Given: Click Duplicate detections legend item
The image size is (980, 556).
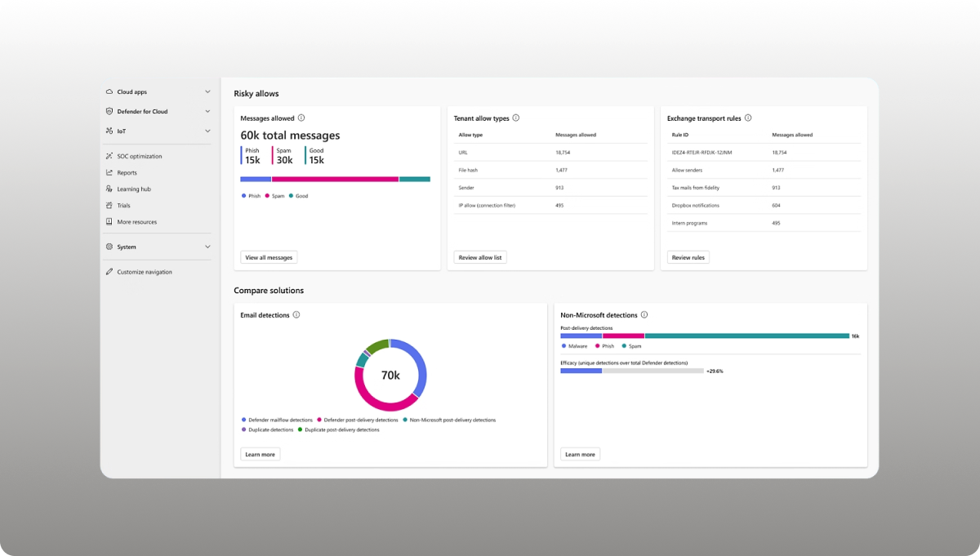Looking at the screenshot, I should [267, 429].
